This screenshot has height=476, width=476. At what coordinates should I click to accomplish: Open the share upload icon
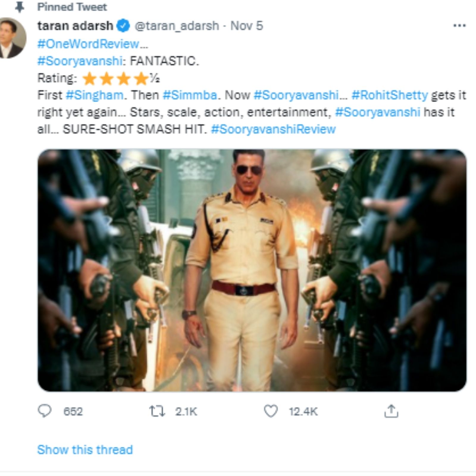click(x=391, y=411)
